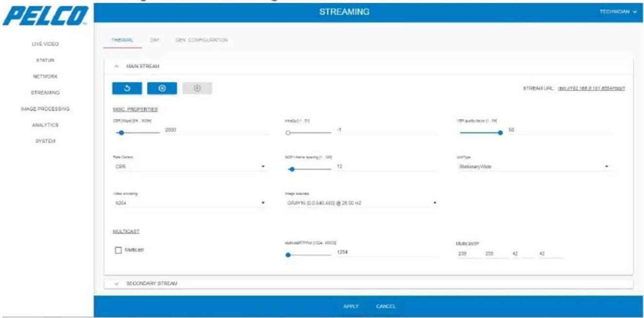Click the Misc. Properties heading

[135, 110]
